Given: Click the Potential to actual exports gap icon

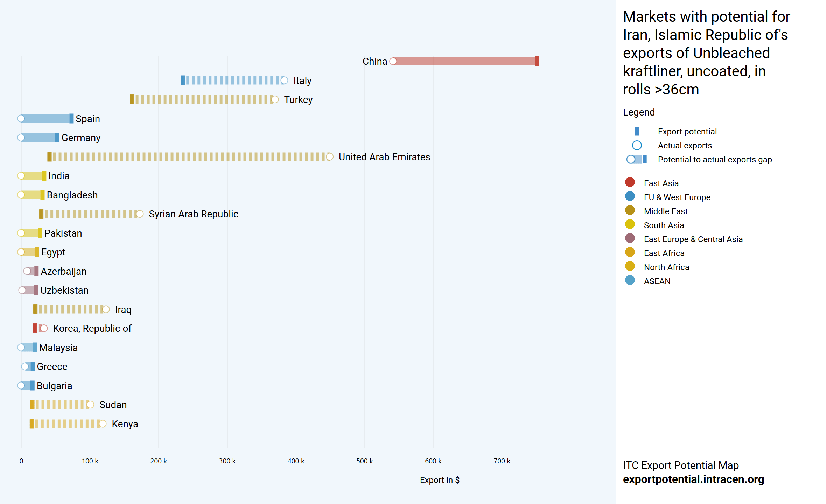Looking at the screenshot, I should pyautogui.click(x=637, y=160).
